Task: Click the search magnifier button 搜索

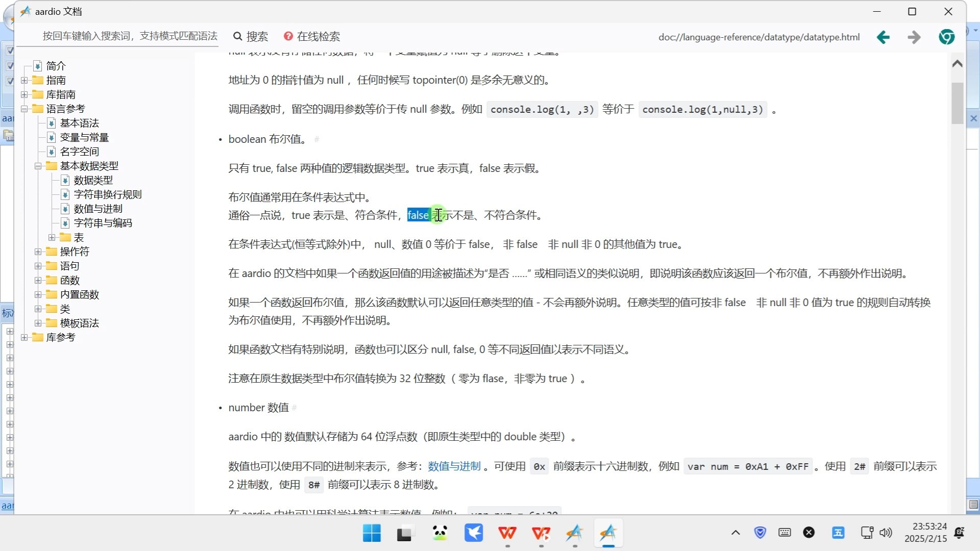Action: click(x=251, y=36)
